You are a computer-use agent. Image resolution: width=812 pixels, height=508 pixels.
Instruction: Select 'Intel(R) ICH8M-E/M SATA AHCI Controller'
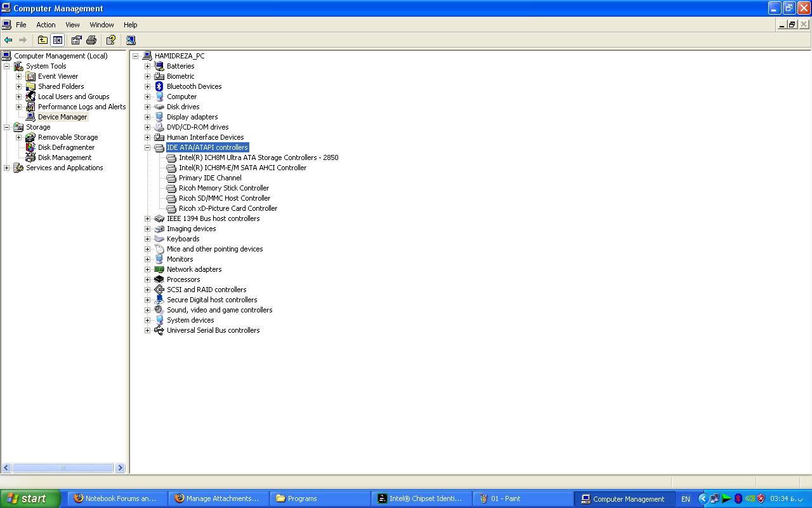point(242,168)
